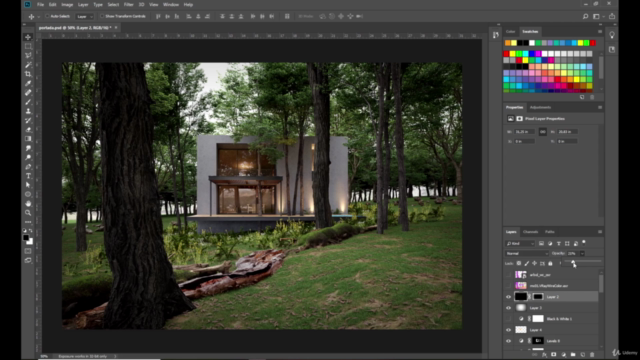Screen dimensions: 640x360
Task: Open the Window menu
Action: tap(171, 4)
